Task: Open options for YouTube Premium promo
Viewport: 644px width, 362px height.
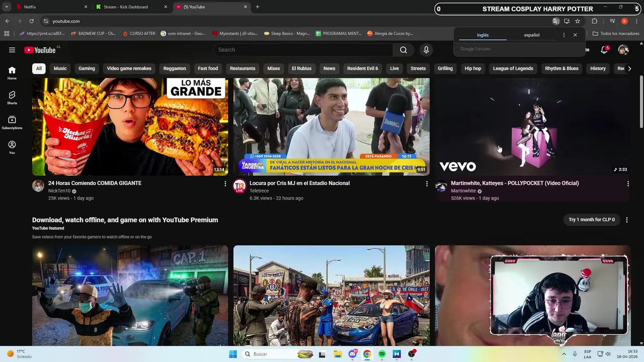Action: click(626, 220)
